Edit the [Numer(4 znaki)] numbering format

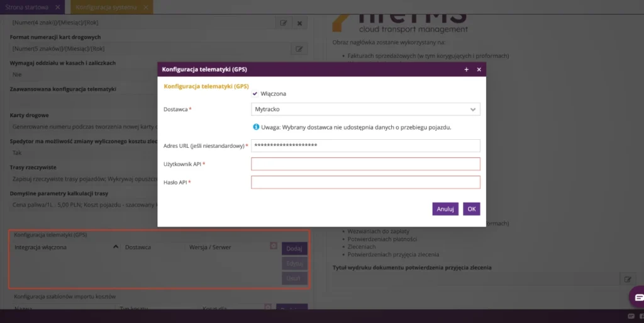[284, 23]
